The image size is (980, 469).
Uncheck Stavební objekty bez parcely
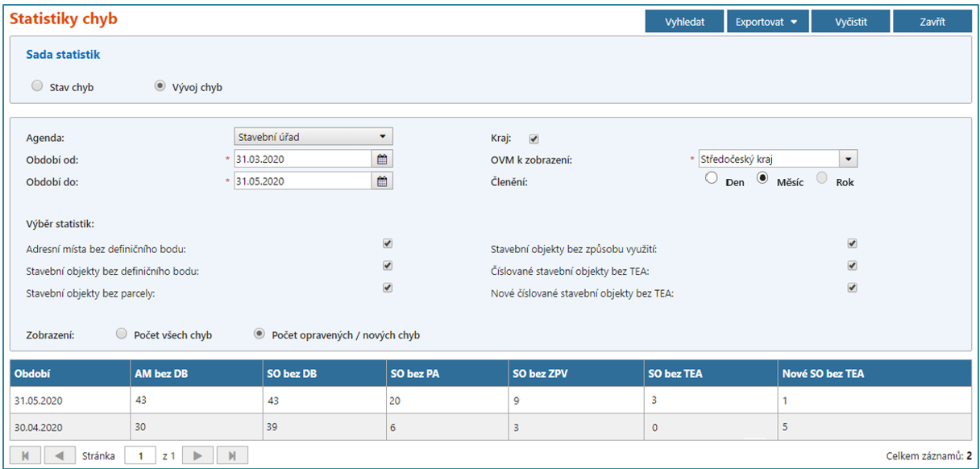coord(388,288)
